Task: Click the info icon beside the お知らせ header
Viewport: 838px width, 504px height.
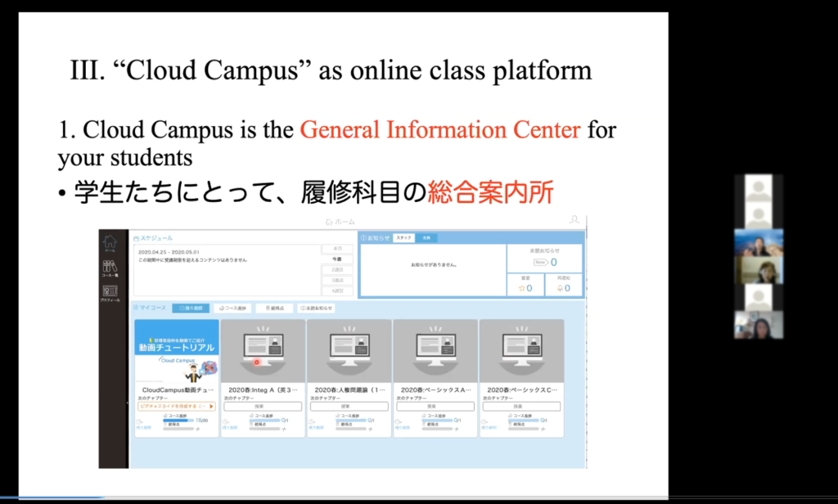Action: point(364,238)
